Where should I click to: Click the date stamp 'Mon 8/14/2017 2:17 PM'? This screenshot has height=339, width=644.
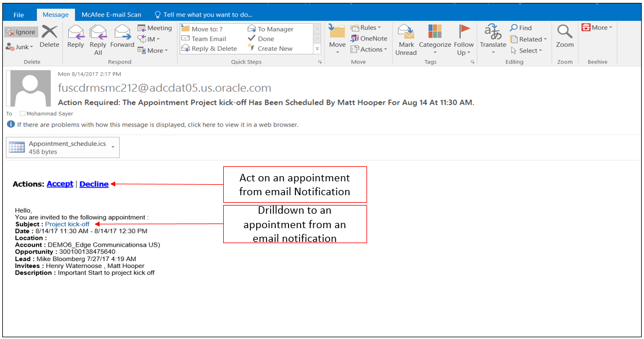[x=90, y=74]
